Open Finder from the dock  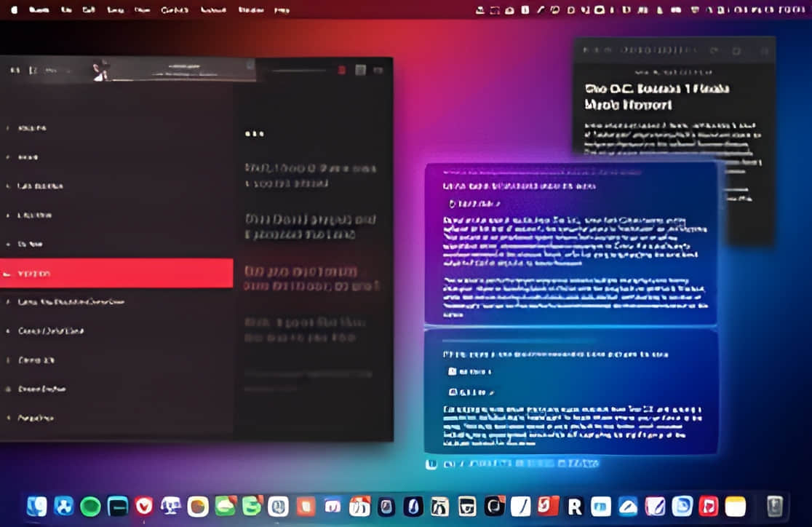click(36, 506)
